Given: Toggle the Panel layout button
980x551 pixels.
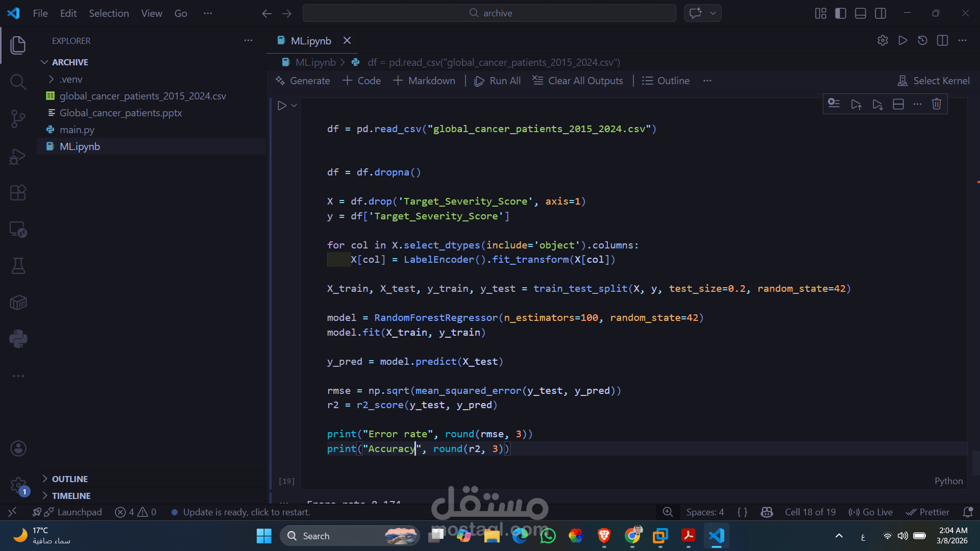Looking at the screenshot, I should (x=861, y=13).
